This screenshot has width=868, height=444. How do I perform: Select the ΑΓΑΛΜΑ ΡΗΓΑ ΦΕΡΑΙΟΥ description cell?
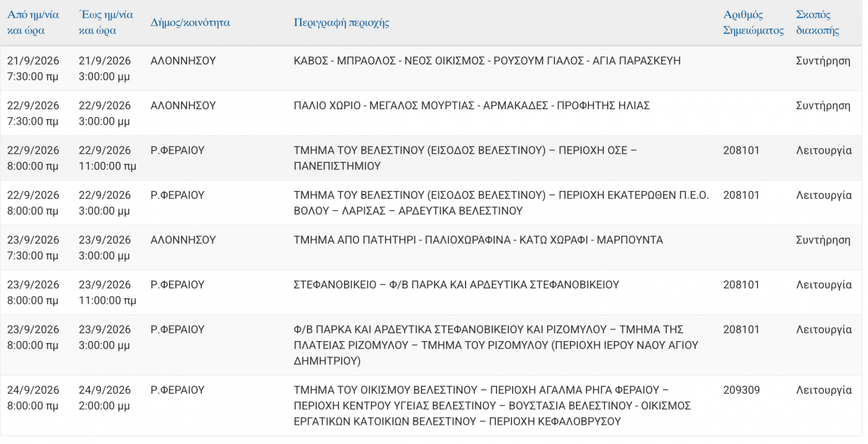[x=492, y=406]
